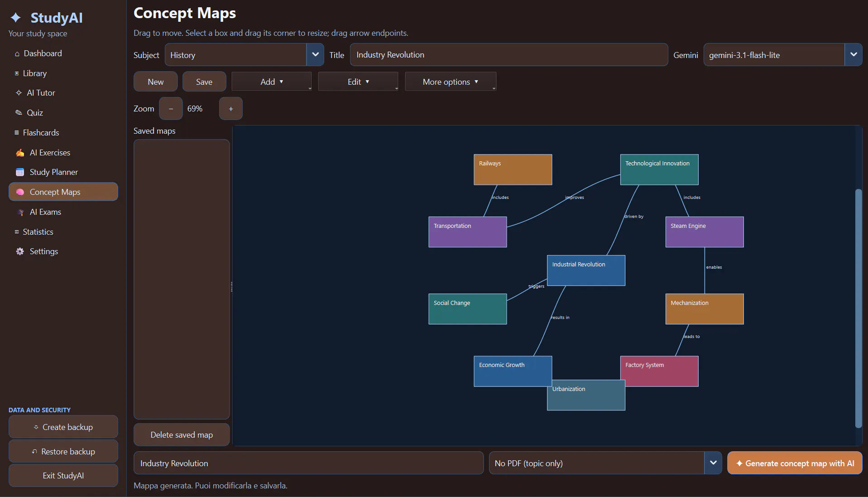Open the Add dropdown menu

point(272,82)
